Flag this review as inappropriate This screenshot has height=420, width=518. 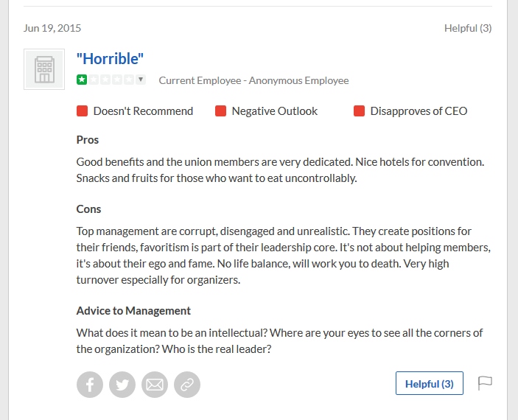[485, 383]
